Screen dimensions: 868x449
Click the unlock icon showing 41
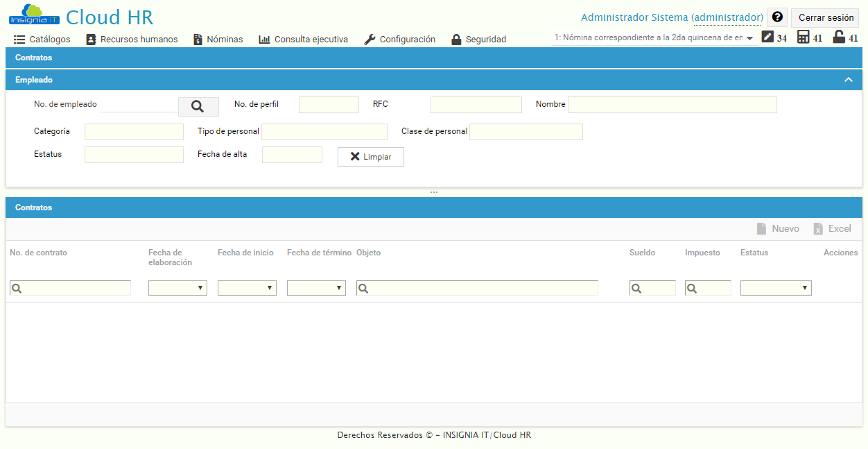[839, 37]
